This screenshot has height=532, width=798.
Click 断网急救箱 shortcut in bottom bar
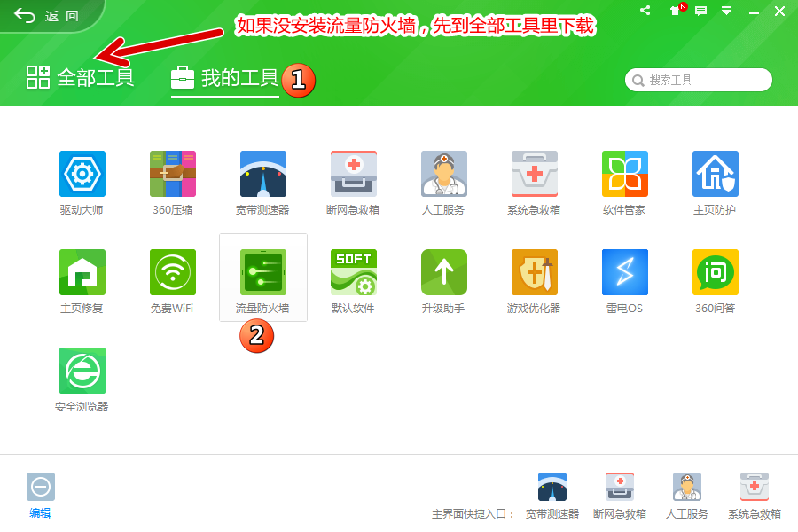620,487
